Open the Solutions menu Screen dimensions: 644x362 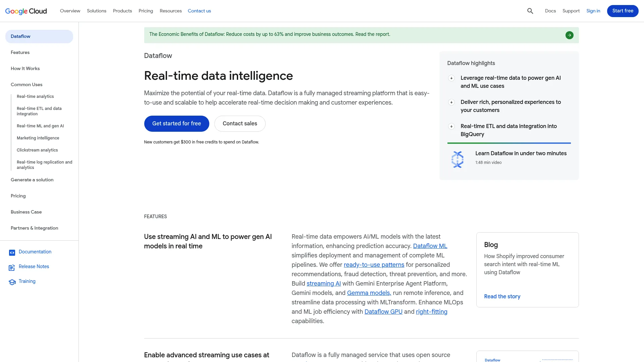tap(97, 11)
